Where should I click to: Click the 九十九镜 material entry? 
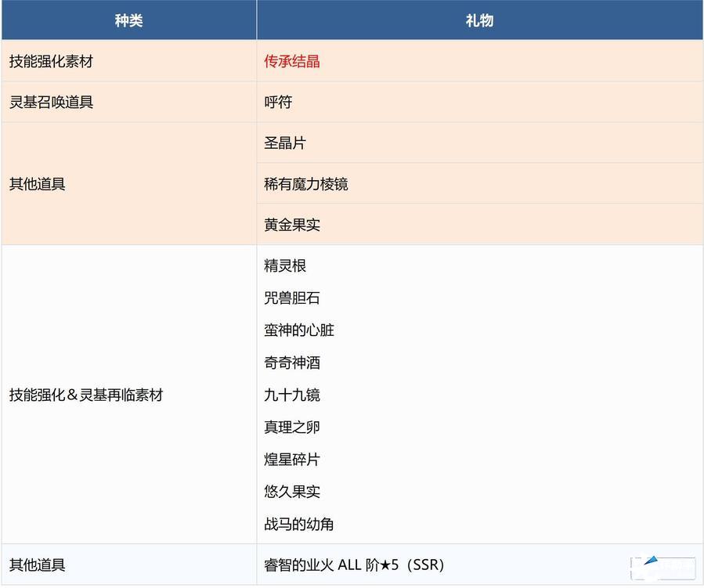click(292, 395)
